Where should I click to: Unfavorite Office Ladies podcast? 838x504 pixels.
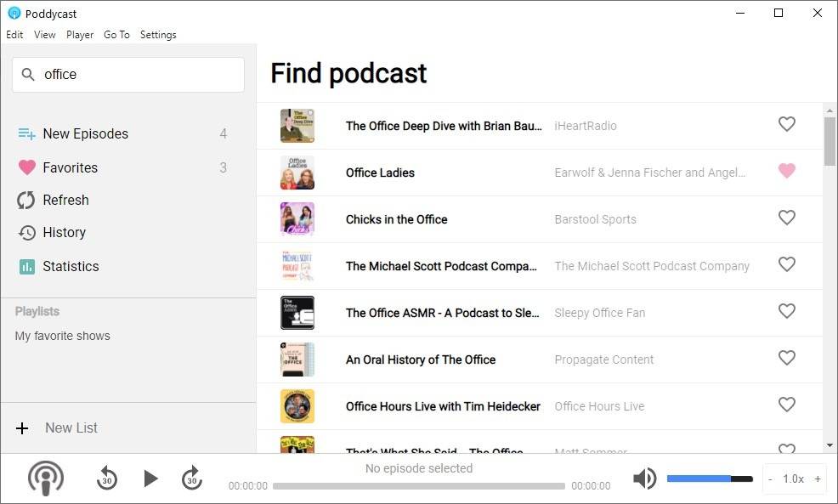787,171
